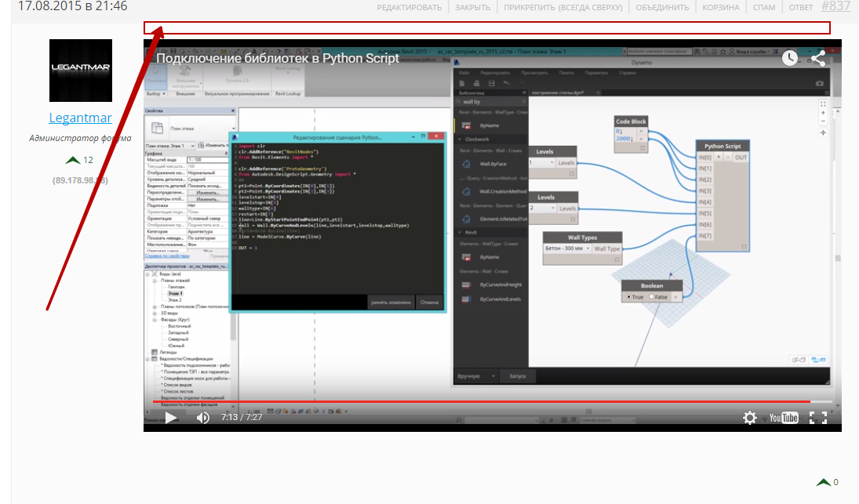The image size is (859, 504).
Task: Click the Legantmar avatar image
Action: [81, 71]
